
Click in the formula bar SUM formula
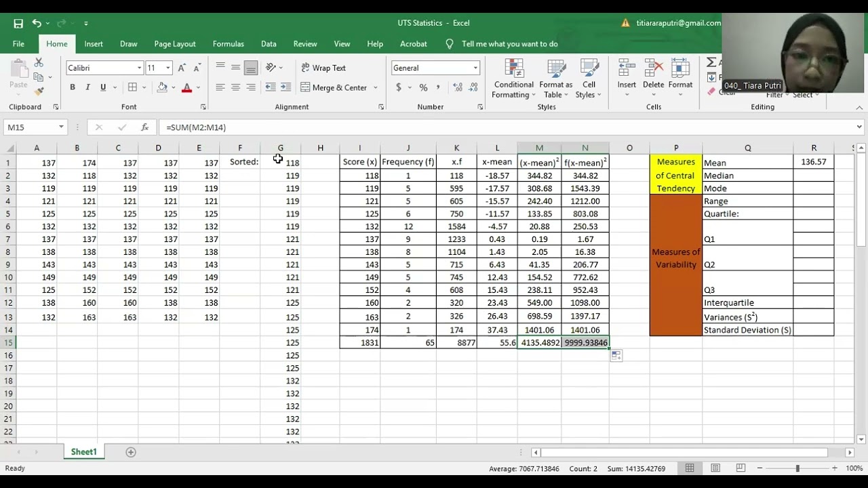tap(196, 127)
